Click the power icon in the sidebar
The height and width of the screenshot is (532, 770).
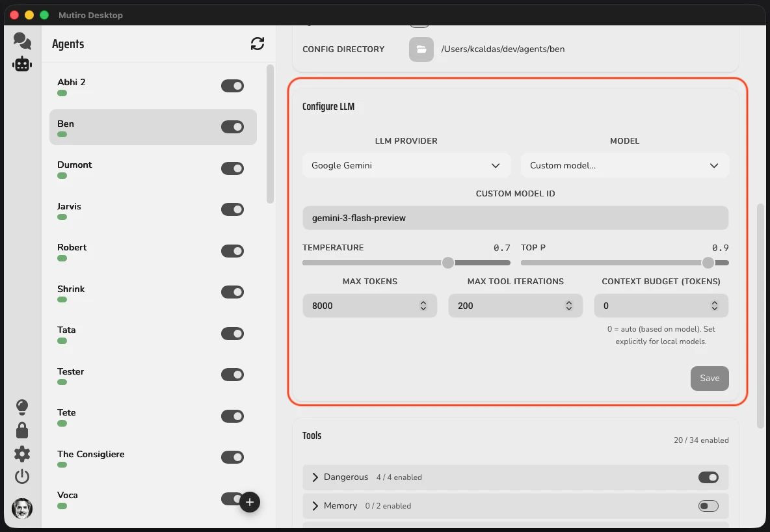tap(22, 476)
